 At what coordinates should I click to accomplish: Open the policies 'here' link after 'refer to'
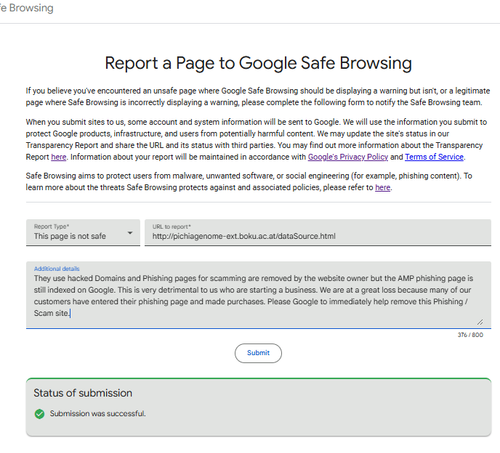pos(383,188)
